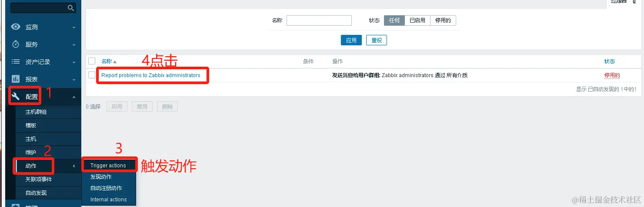This screenshot has width=644, height=207.
Task: Click the 过滤器 tab at top right
Action: pos(624,3)
